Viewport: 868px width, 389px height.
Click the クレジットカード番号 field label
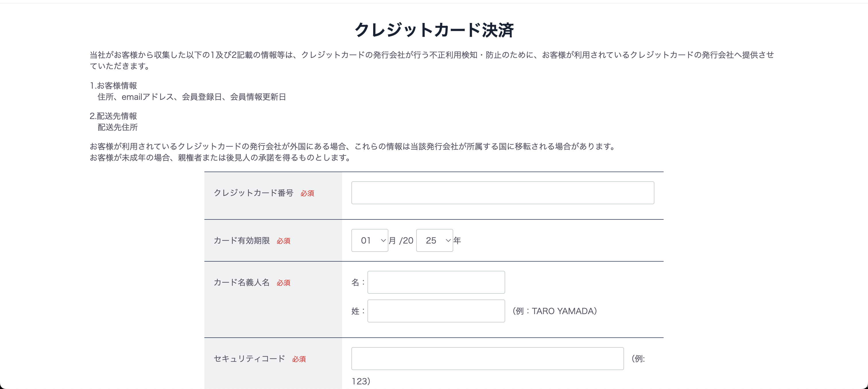[253, 193]
